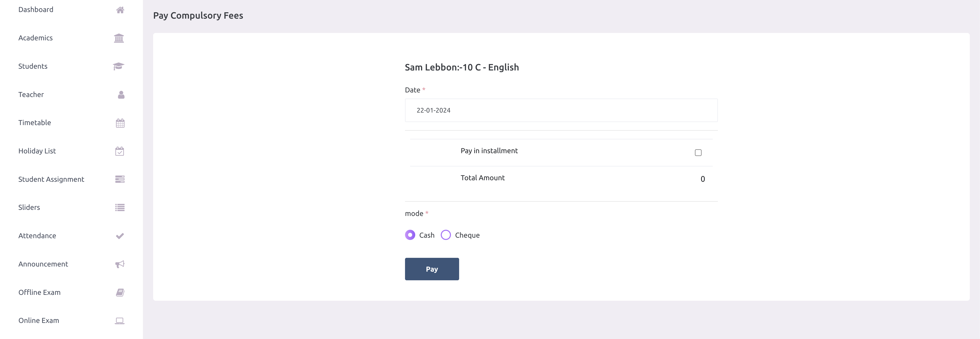Image resolution: width=980 pixels, height=339 pixels.
Task: Open the Holiday List page
Action: (x=37, y=151)
